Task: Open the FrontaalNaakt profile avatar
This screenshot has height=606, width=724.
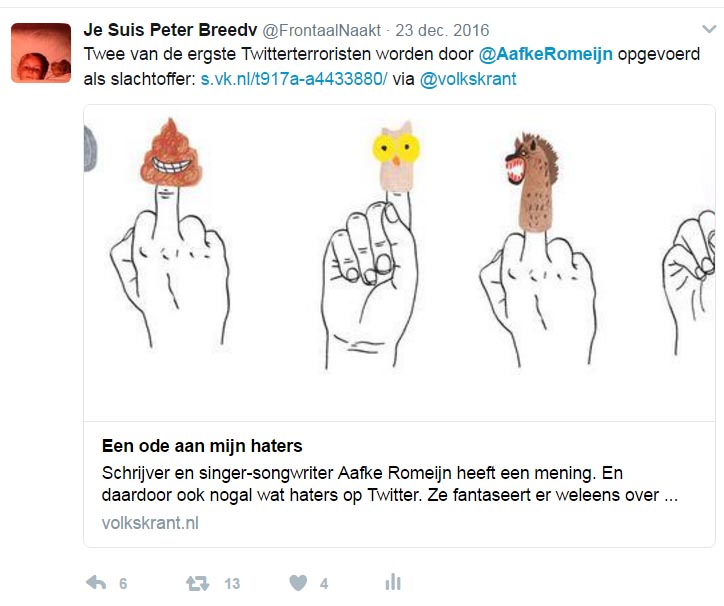Action: click(x=41, y=53)
